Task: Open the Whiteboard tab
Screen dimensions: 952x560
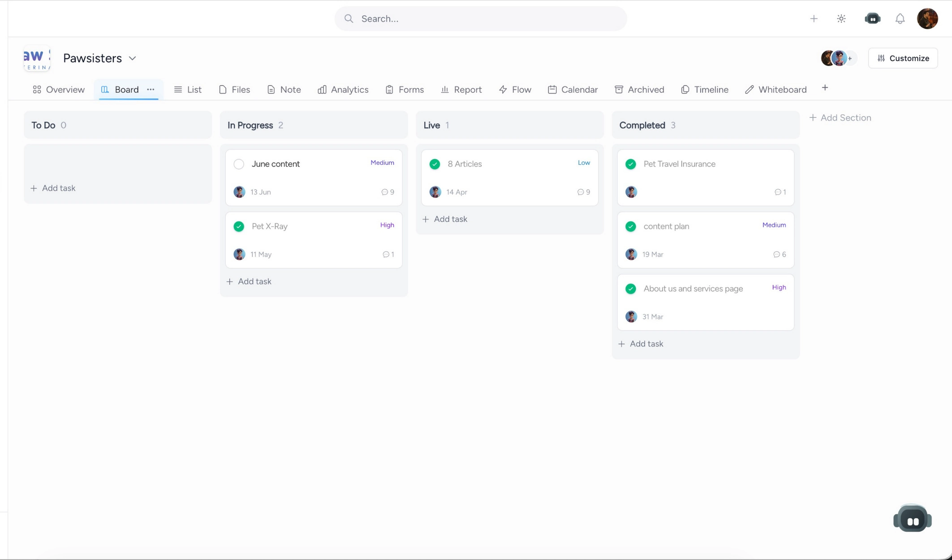Action: point(776,90)
